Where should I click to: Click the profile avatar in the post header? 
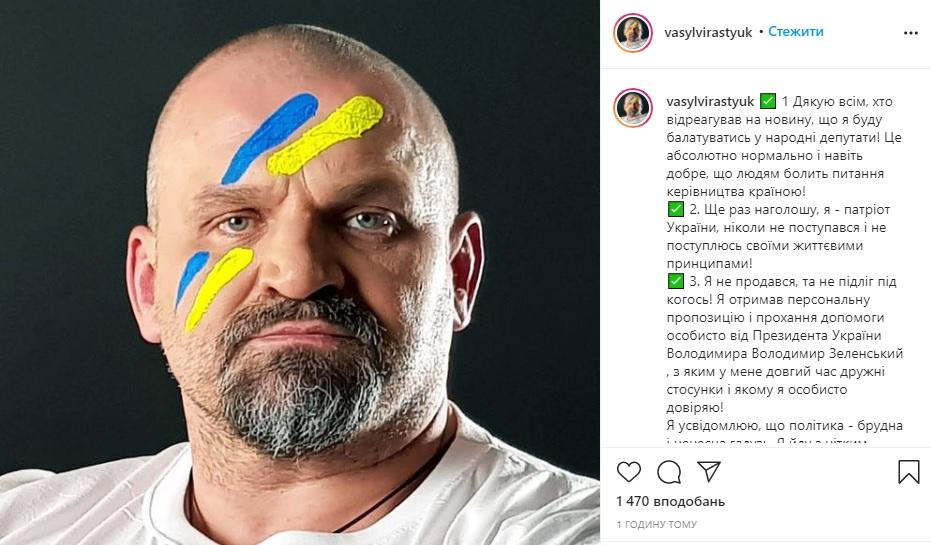click(x=634, y=32)
